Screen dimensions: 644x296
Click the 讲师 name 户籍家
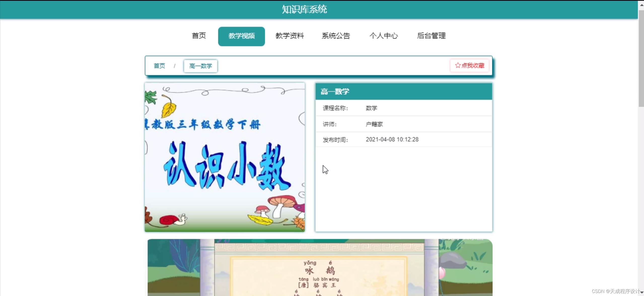pyautogui.click(x=374, y=124)
